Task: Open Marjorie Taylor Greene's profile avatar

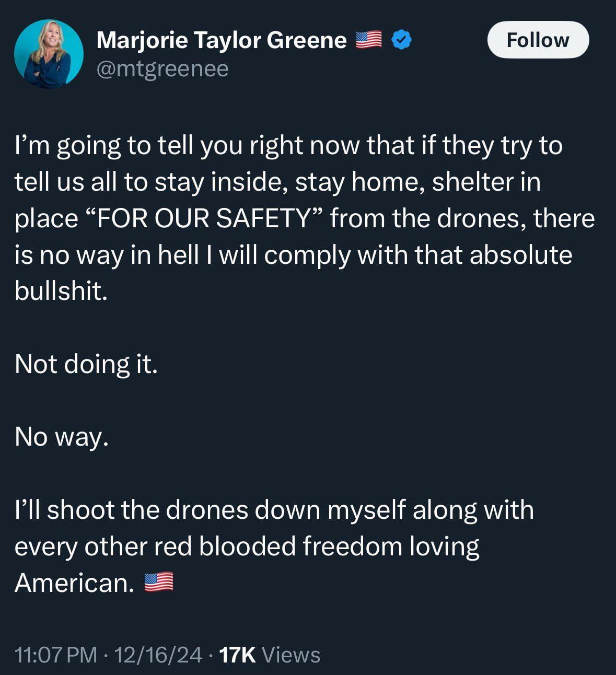Action: [x=49, y=54]
